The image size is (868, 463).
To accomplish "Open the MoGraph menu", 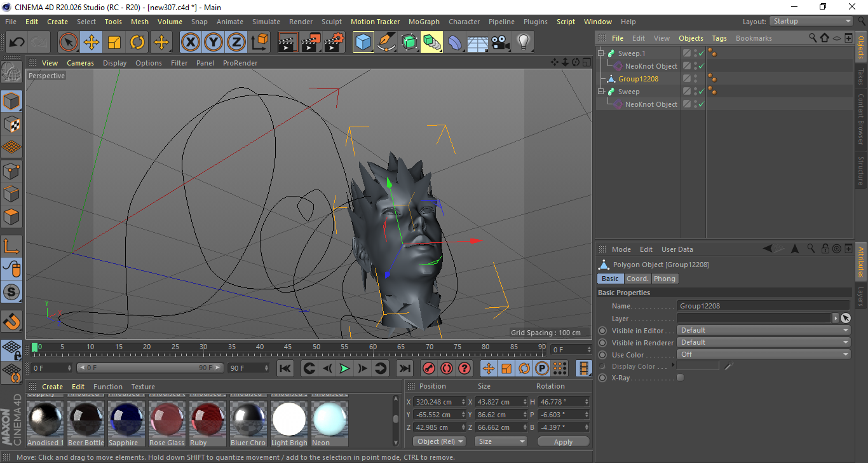I will point(424,22).
